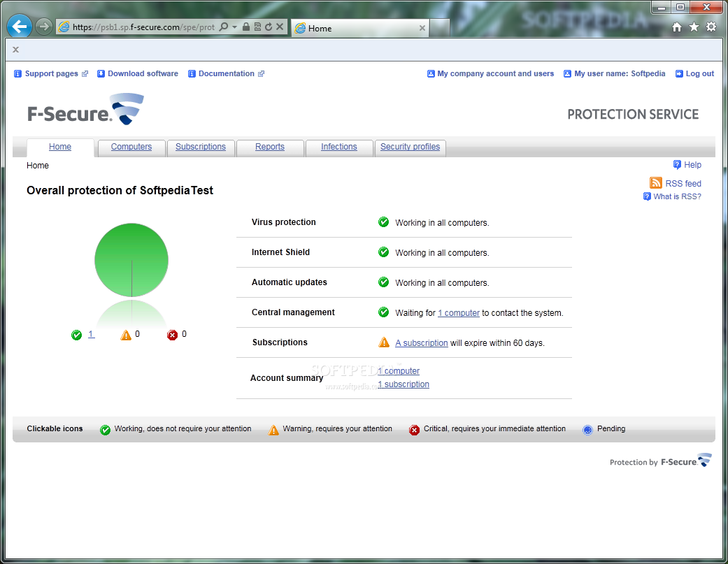Click the user name profile icon

567,74
